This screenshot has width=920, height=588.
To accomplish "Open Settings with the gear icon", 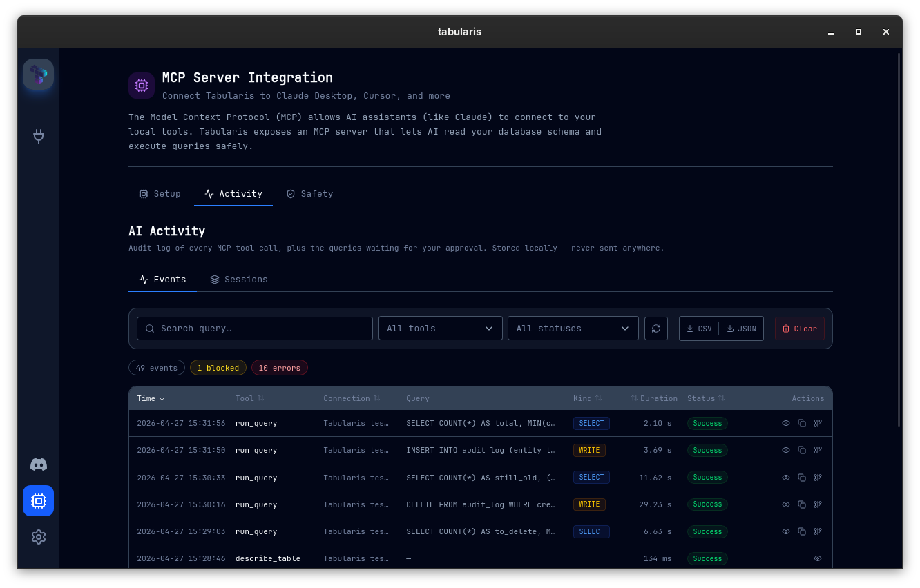I will tap(38, 536).
